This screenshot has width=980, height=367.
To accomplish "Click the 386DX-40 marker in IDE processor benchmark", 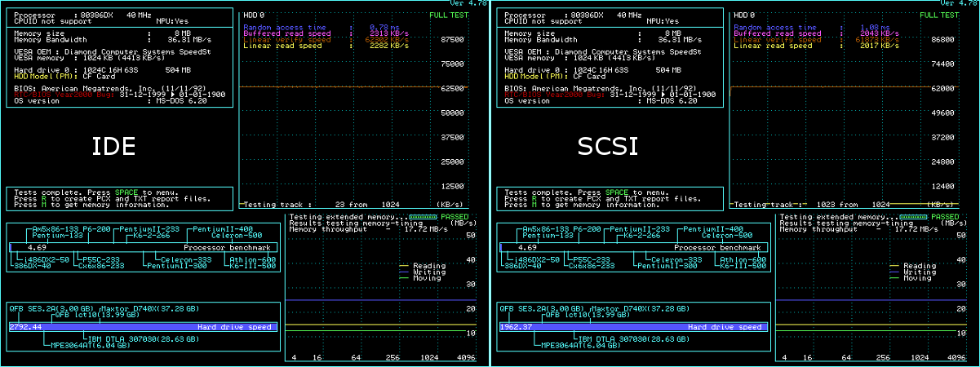I will pyautogui.click(x=33, y=266).
